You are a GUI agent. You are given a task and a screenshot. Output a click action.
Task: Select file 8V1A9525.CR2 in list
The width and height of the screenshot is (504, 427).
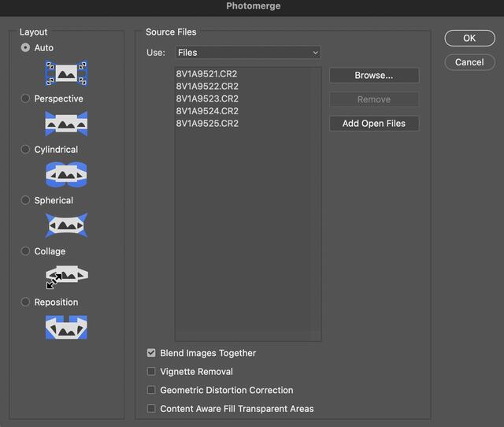tap(207, 123)
